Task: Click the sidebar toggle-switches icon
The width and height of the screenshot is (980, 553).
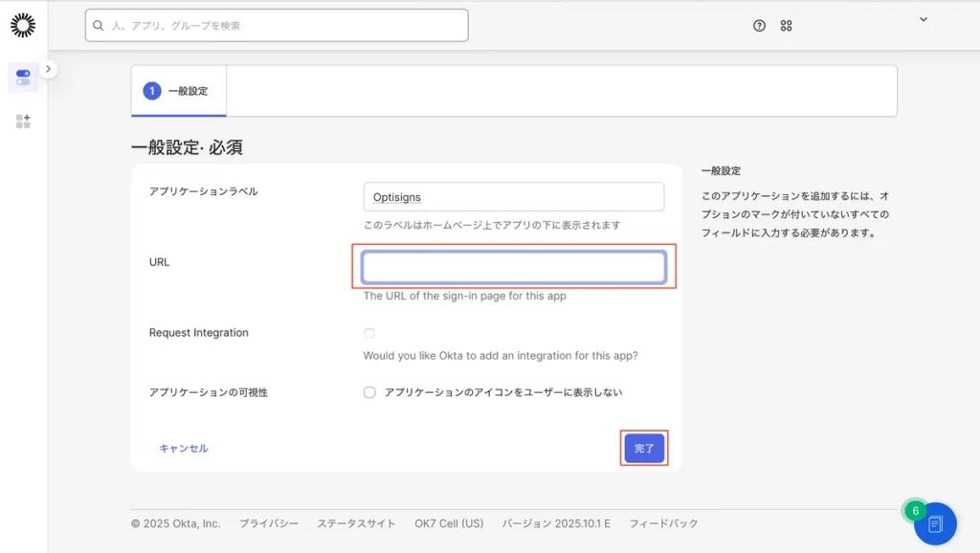Action: coord(23,77)
